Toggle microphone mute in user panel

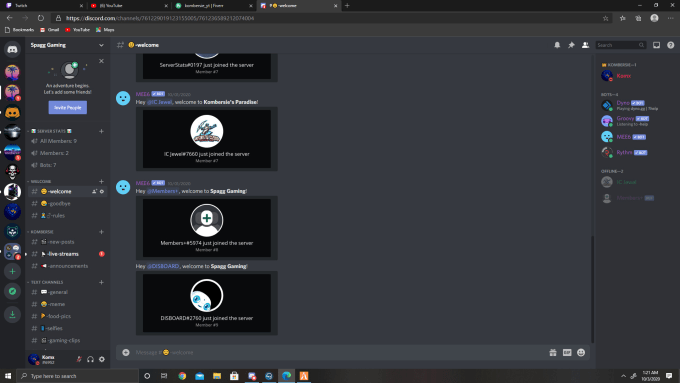79,359
